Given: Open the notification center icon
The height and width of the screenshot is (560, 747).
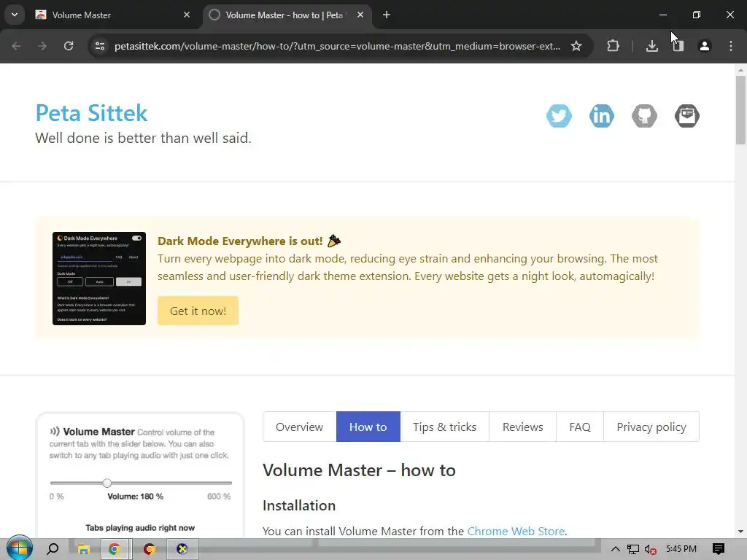Looking at the screenshot, I should pyautogui.click(x=719, y=549).
